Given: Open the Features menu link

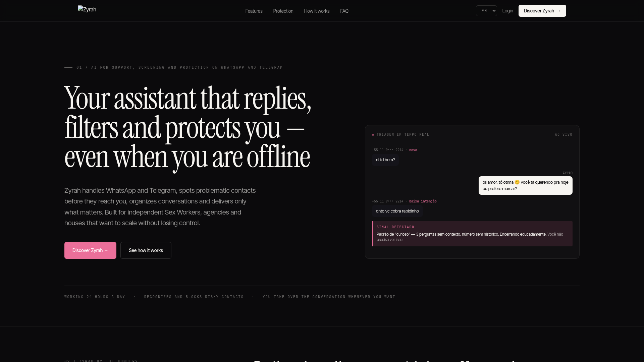Looking at the screenshot, I should coord(254,11).
